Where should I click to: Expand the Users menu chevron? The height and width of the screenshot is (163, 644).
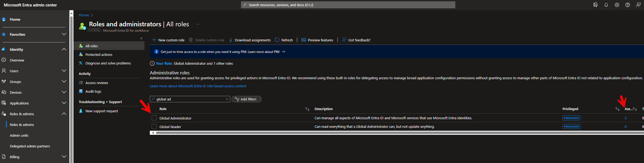(x=64, y=71)
